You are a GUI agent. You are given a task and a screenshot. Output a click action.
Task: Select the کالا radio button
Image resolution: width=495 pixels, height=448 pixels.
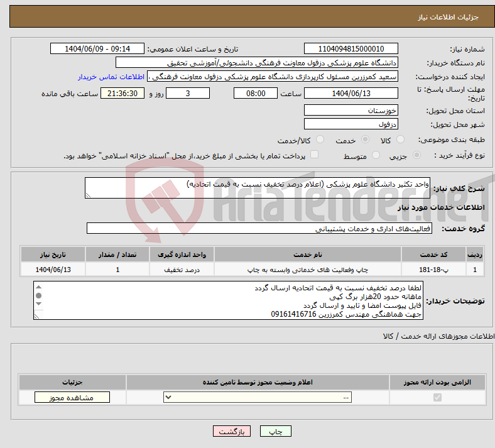400,139
